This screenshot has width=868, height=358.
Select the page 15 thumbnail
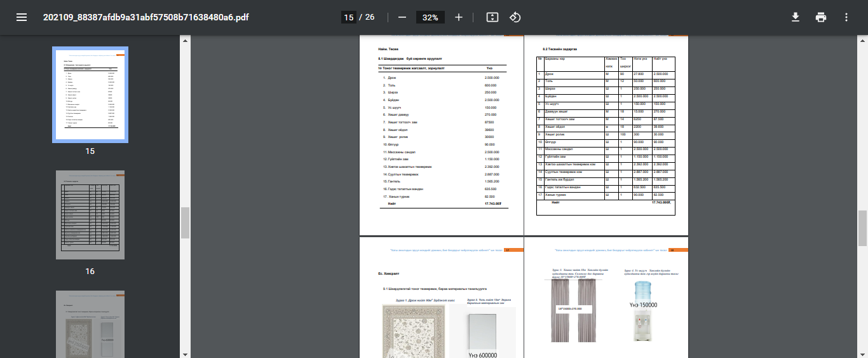point(90,95)
